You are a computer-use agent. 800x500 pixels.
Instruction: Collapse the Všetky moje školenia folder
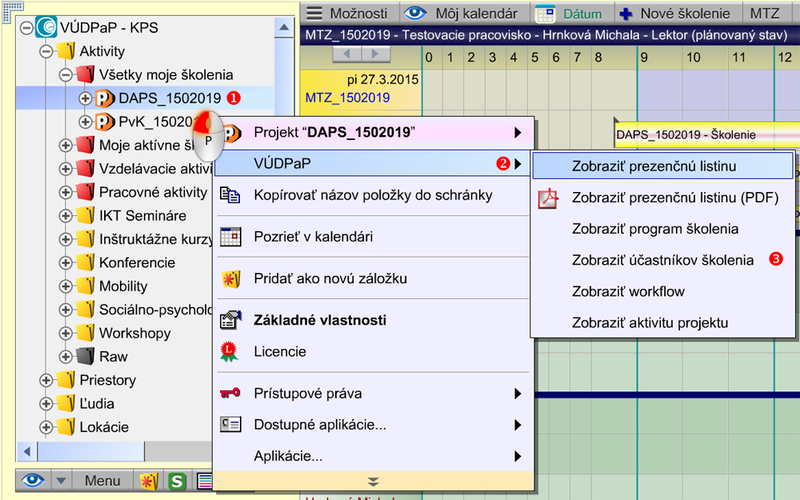click(65, 75)
